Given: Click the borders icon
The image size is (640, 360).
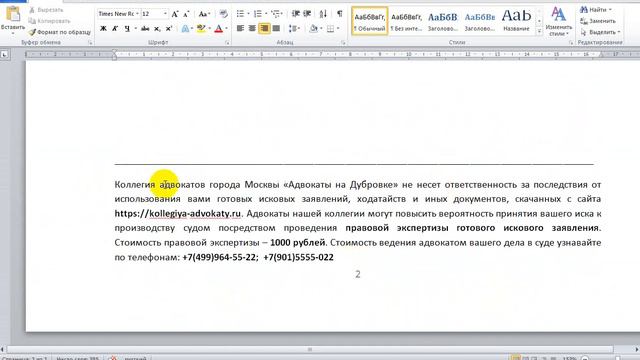Looking at the screenshot, I should coord(330,29).
